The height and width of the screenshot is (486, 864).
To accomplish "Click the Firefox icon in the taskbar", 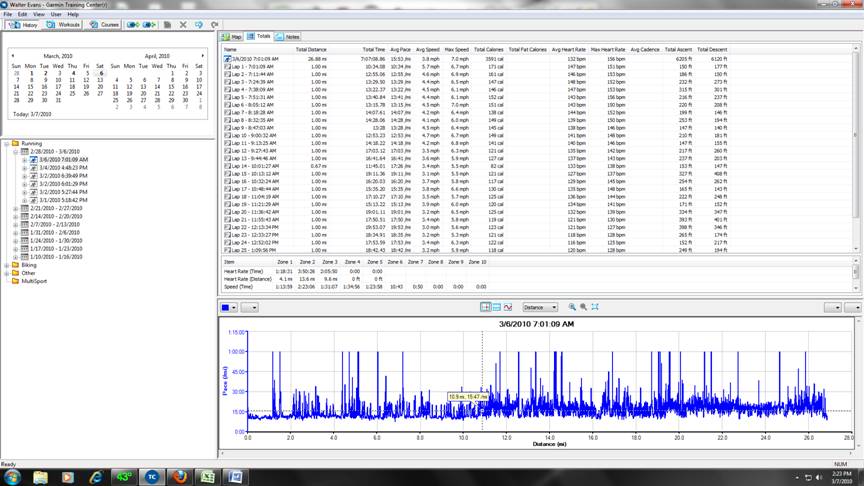I will (x=179, y=476).
